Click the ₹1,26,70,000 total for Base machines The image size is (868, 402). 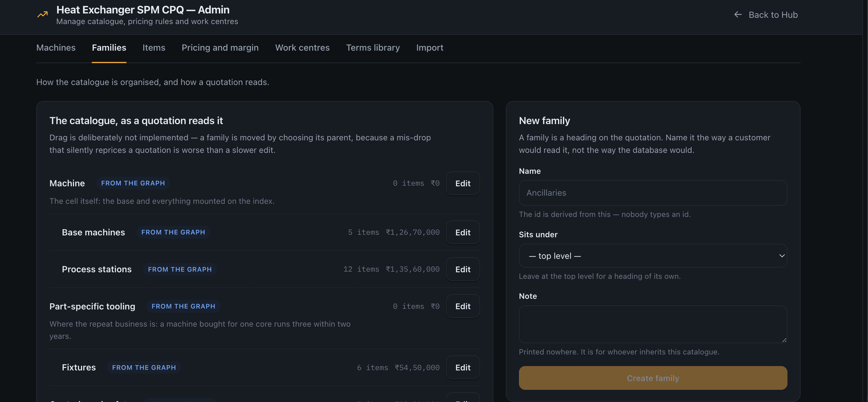[413, 232]
